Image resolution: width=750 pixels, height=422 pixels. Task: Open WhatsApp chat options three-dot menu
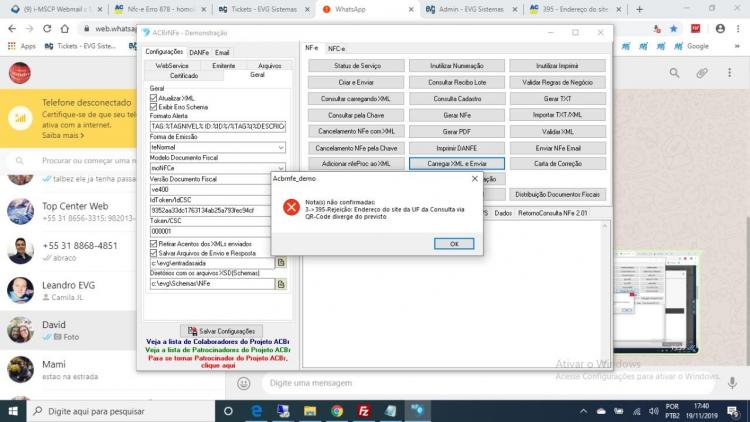(x=729, y=73)
